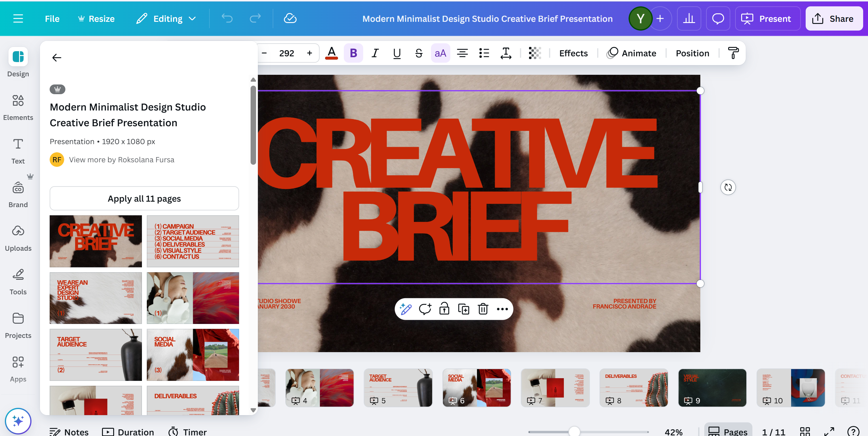
Task: Toggle the uppercase aA text button
Action: pos(440,53)
